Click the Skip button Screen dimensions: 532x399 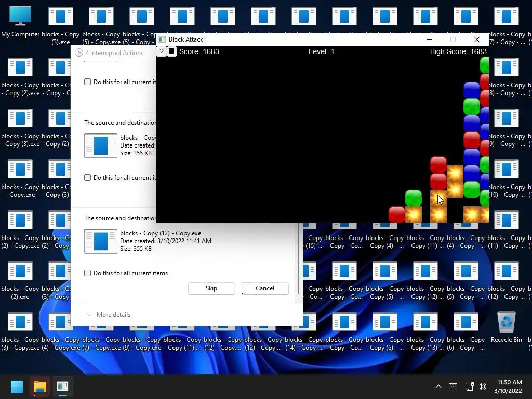point(211,288)
